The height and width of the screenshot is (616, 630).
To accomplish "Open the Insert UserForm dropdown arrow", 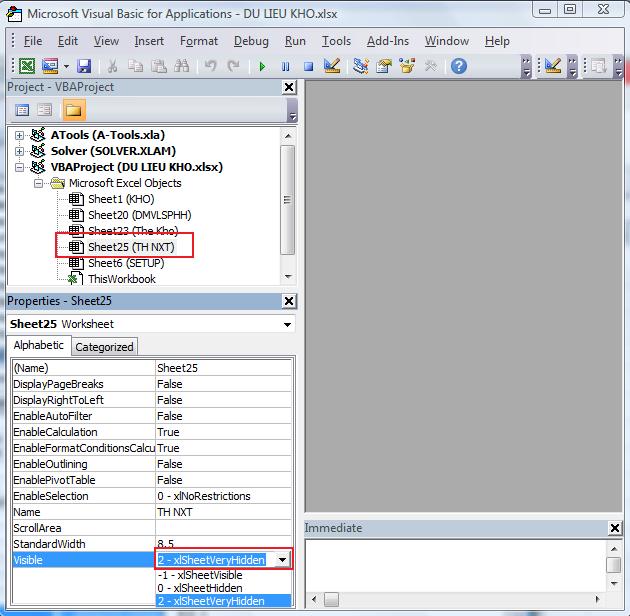I will tap(66, 66).
